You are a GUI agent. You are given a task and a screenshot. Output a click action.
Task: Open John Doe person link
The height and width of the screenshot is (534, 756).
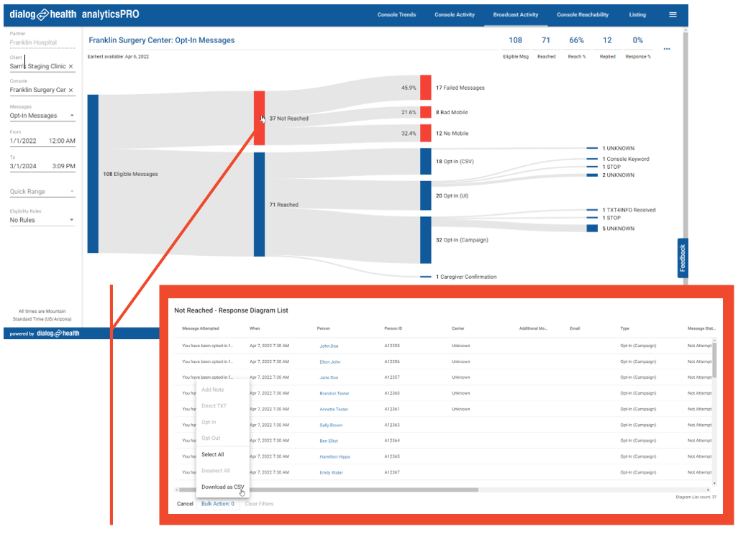[x=329, y=346]
